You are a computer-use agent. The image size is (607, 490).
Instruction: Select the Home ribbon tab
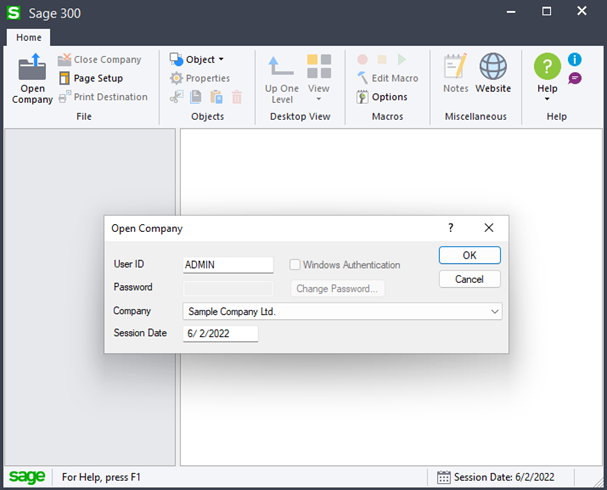(29, 37)
